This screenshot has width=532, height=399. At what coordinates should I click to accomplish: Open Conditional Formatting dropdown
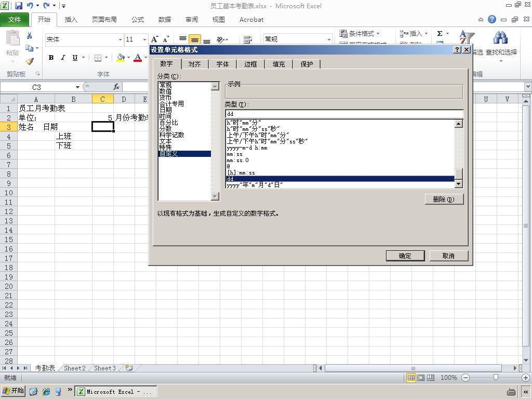click(360, 34)
